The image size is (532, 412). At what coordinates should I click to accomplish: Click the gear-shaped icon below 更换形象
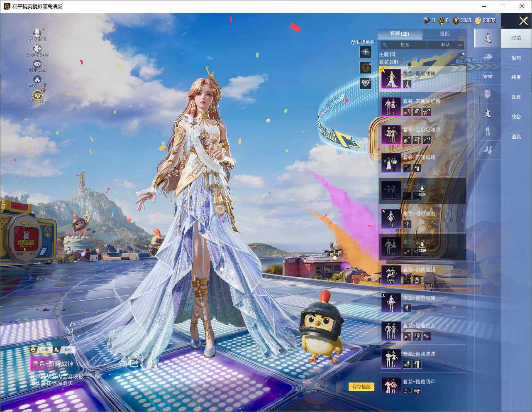pos(37,49)
